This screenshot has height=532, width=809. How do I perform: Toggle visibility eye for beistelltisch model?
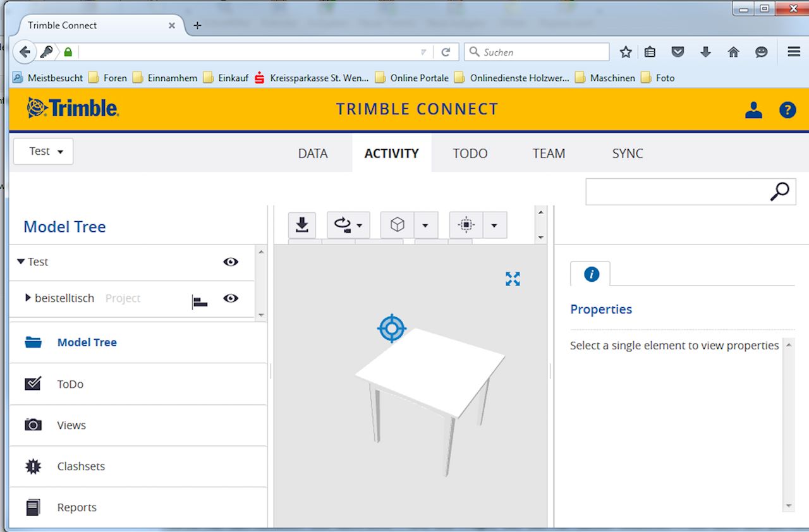pos(231,298)
